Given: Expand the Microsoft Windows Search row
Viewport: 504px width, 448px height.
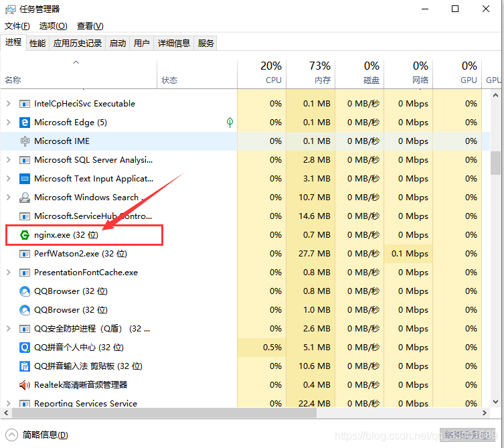Looking at the screenshot, I should 9,197.
